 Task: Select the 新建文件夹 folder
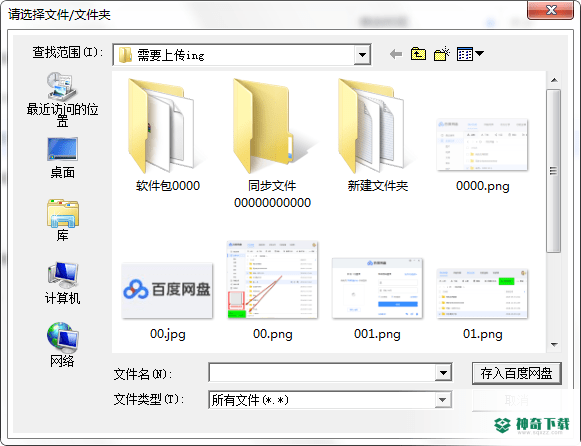378,135
